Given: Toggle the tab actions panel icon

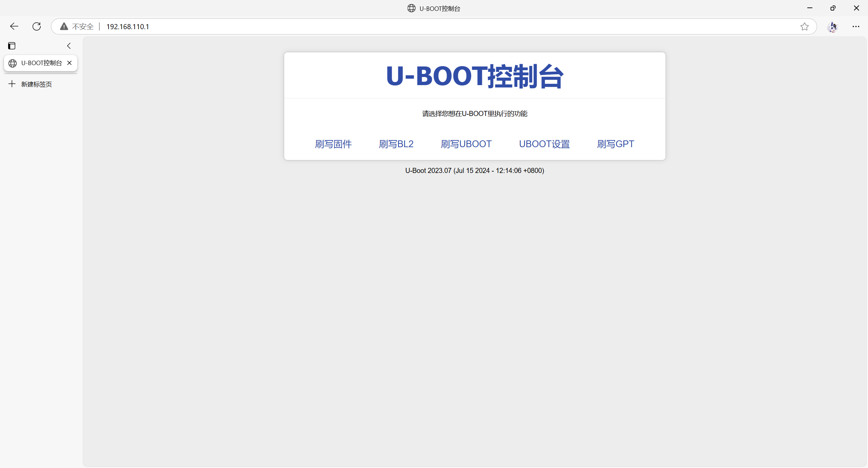Looking at the screenshot, I should pyautogui.click(x=12, y=46).
